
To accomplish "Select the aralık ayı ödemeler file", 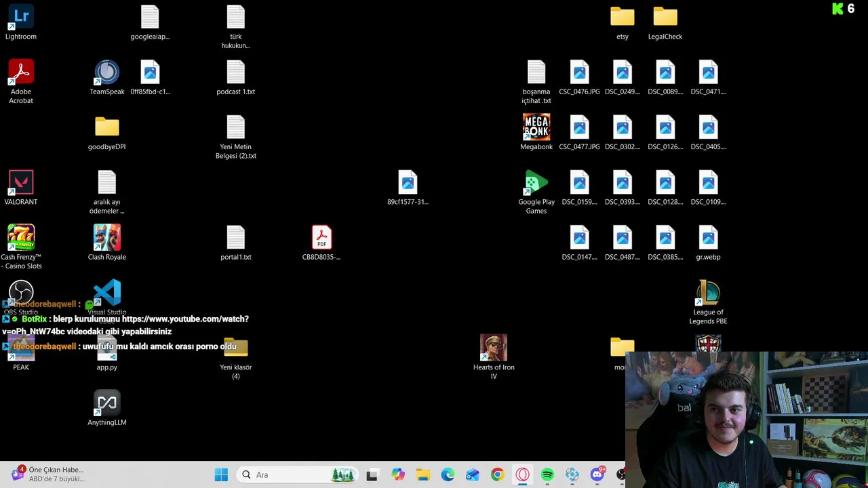I will click(x=107, y=192).
